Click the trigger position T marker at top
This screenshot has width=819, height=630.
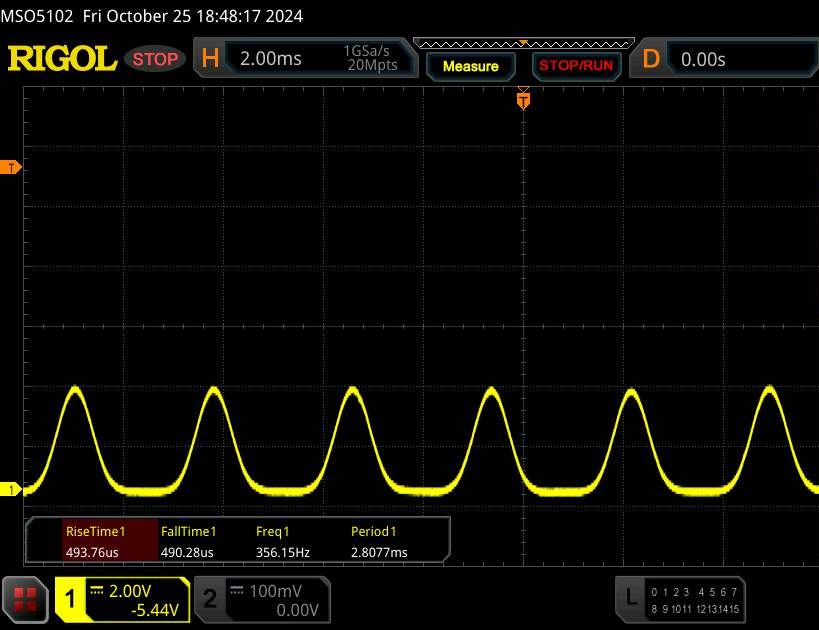[x=522, y=100]
